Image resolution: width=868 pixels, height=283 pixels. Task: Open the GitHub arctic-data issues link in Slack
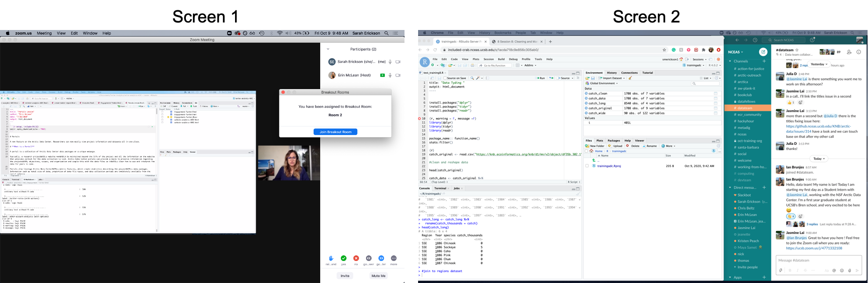pos(818,129)
